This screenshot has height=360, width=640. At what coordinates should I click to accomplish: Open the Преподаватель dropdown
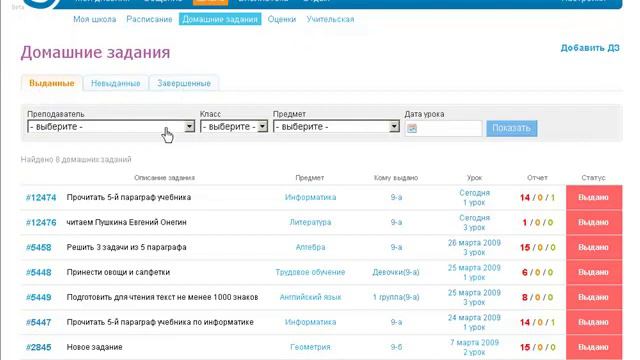click(x=111, y=127)
